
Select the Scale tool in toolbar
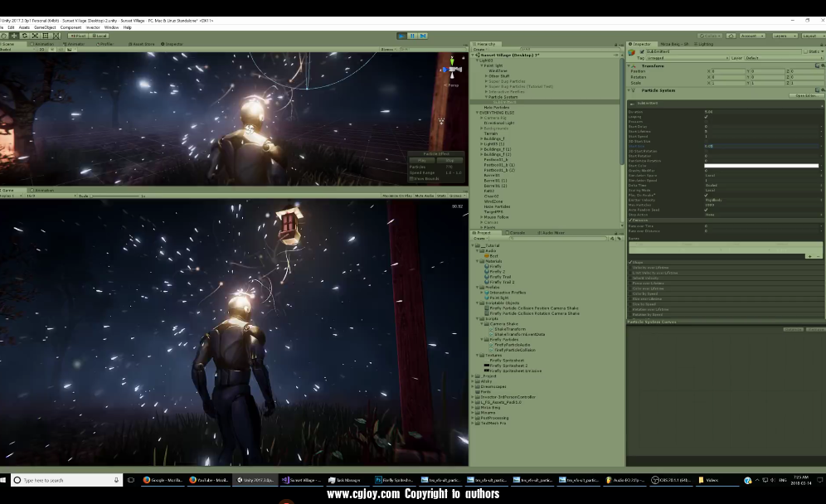[x=35, y=36]
